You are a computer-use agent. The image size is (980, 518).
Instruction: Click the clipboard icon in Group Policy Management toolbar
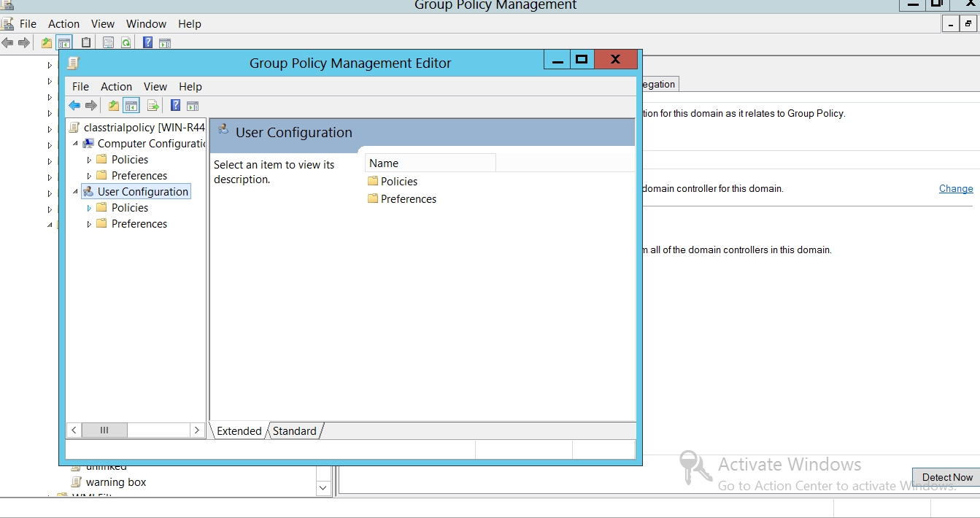pos(86,43)
